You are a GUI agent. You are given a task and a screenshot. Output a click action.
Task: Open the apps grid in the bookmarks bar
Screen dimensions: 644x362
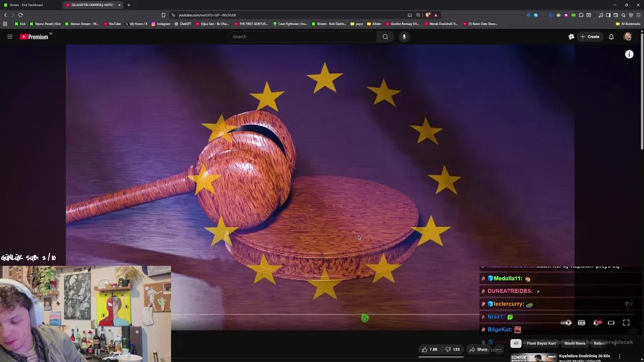pos(5,24)
